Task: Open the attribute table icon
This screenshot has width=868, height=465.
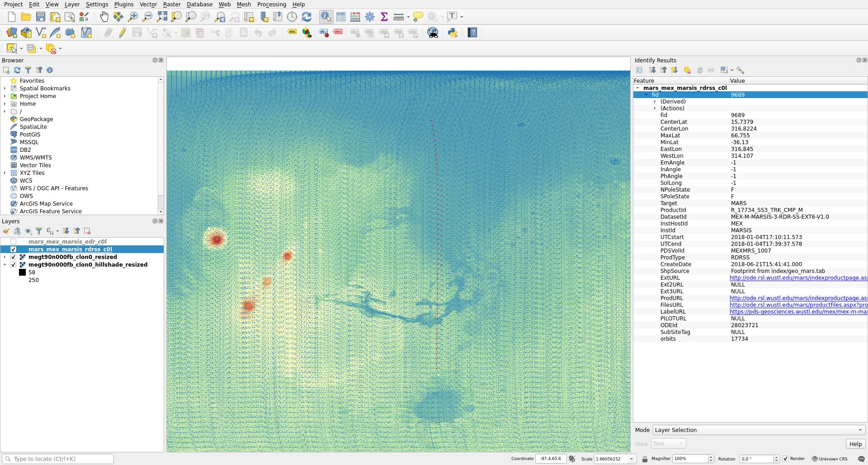Action: (341, 17)
